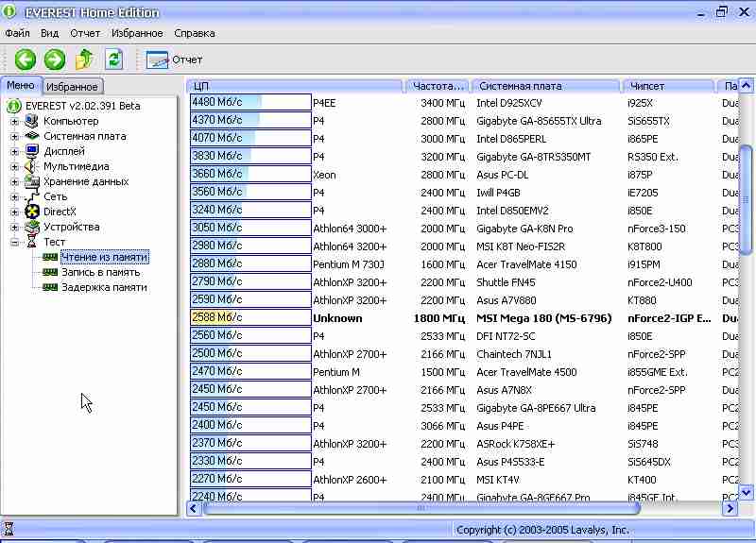This screenshot has width=756, height=543.
Task: Select the Запись в память tree item
Action: tap(100, 272)
